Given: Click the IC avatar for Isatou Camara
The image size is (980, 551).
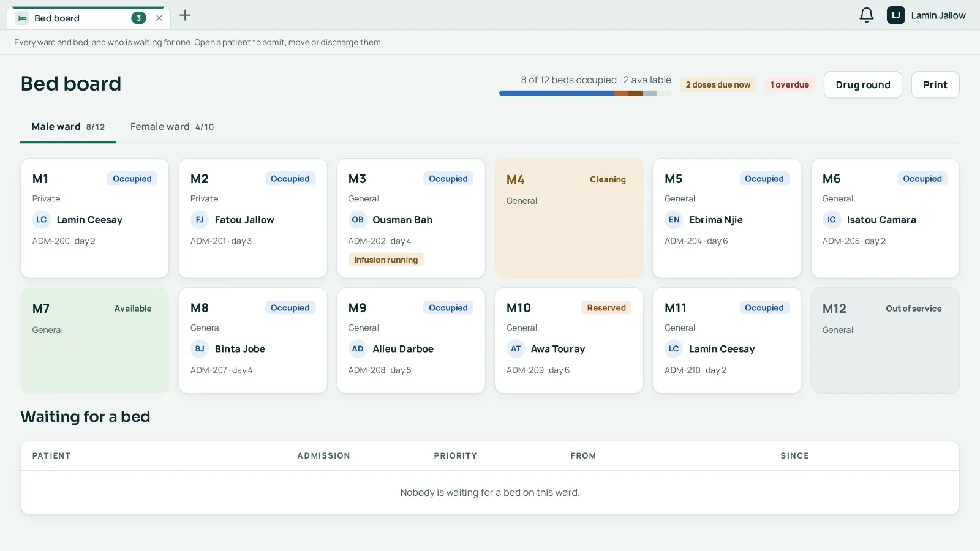Looking at the screenshot, I should coord(832,220).
